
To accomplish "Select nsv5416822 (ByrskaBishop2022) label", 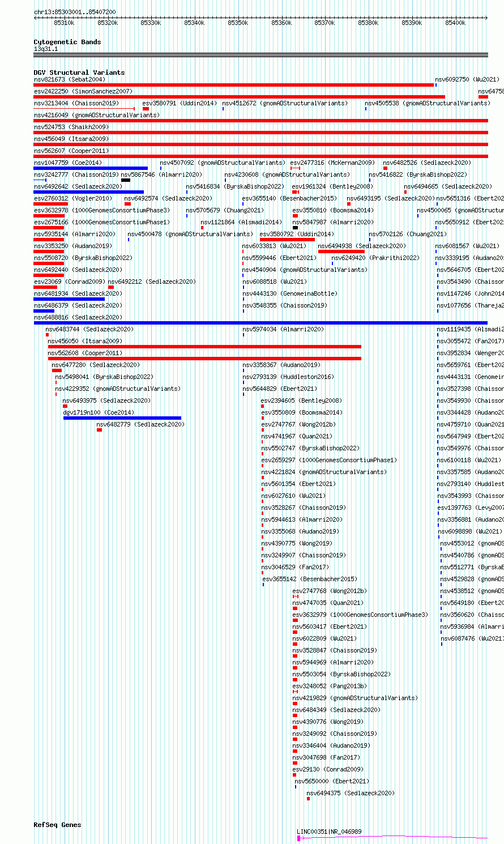I will [418, 174].
